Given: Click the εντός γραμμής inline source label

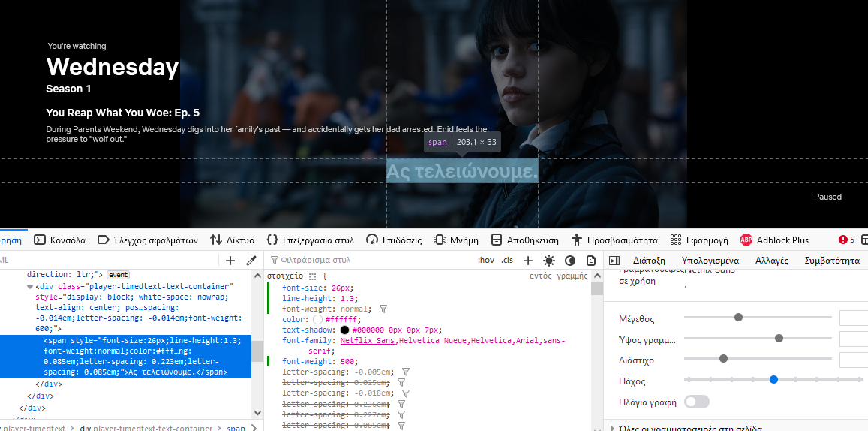Looking at the screenshot, I should click(x=559, y=276).
